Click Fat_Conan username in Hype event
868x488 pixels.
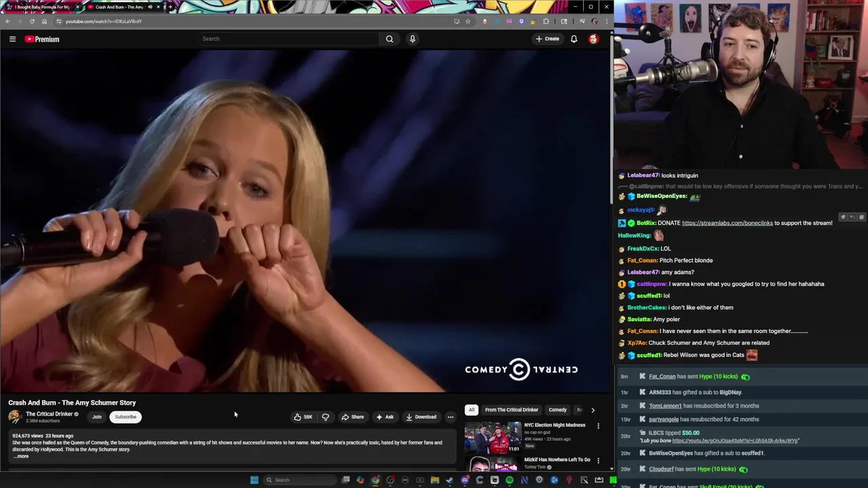point(662,376)
